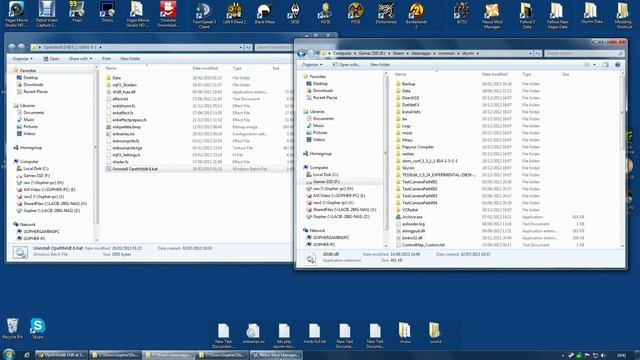Toggle preview pane in skyrim window
This screenshot has width=640, height=360.
coord(605,65)
